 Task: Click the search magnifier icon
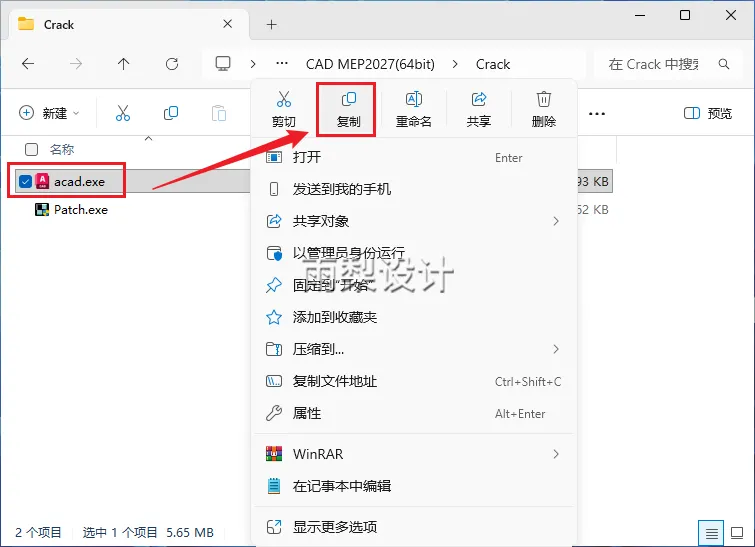click(x=724, y=64)
